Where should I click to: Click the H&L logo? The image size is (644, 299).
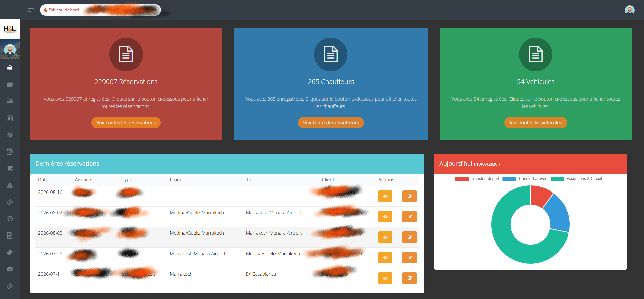click(10, 29)
